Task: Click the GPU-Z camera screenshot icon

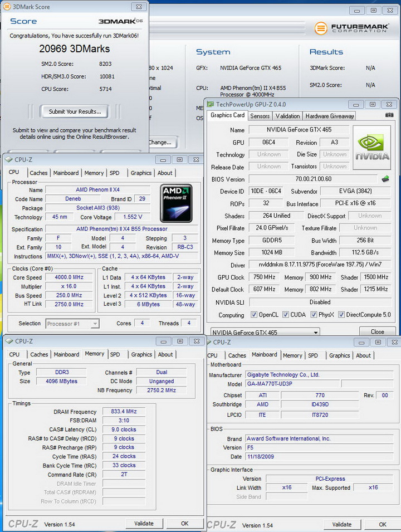Action: [389, 115]
